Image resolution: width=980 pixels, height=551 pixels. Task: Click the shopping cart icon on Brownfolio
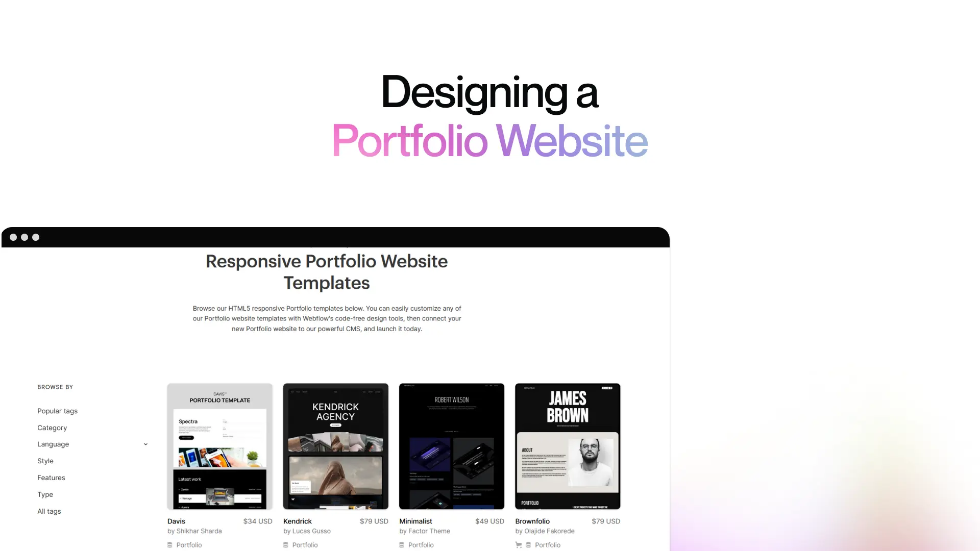coord(518,545)
